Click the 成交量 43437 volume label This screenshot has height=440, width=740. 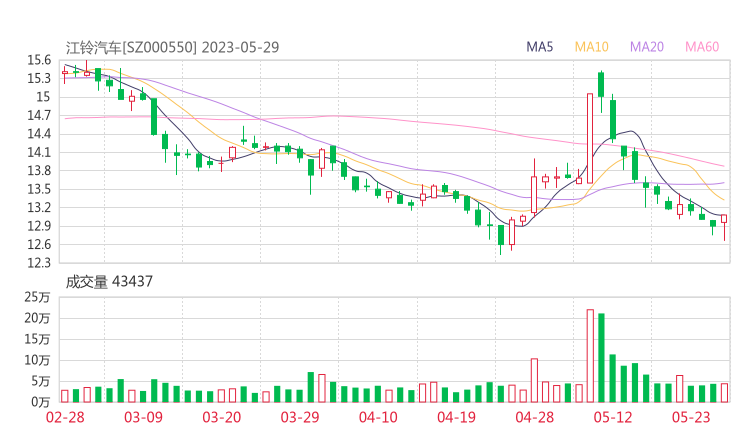[109, 282]
